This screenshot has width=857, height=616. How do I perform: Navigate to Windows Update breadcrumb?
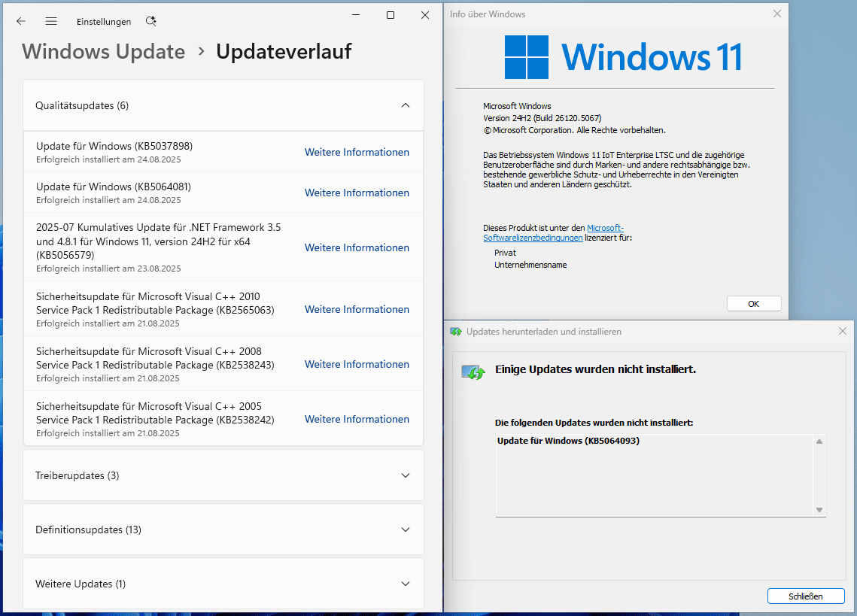tap(104, 52)
